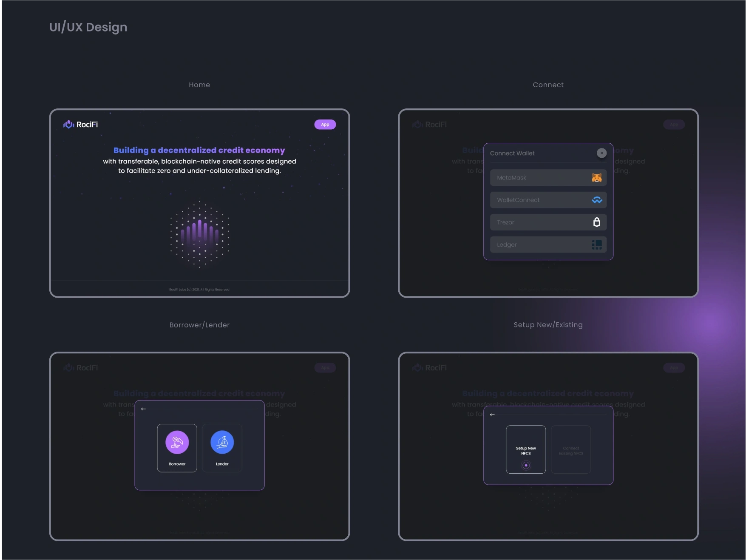Select the Connect Existing NFCS card
This screenshot has width=746, height=560.
pyautogui.click(x=571, y=449)
